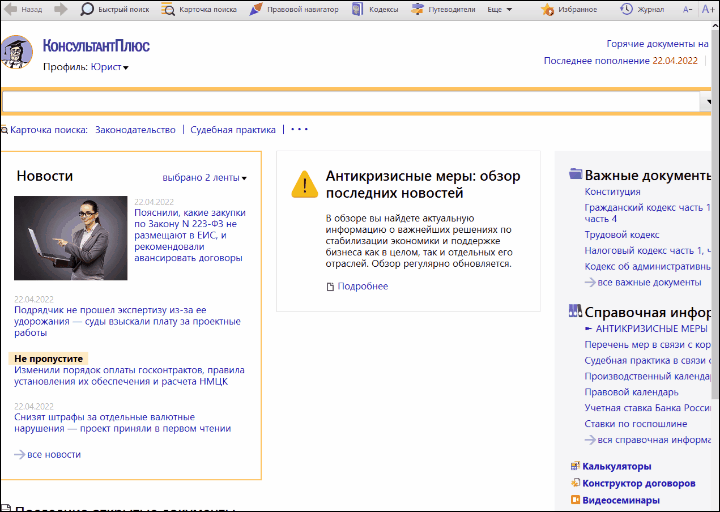Open Правовой навигатор toolbar icon
The width and height of the screenshot is (720, 512).
click(257, 9)
